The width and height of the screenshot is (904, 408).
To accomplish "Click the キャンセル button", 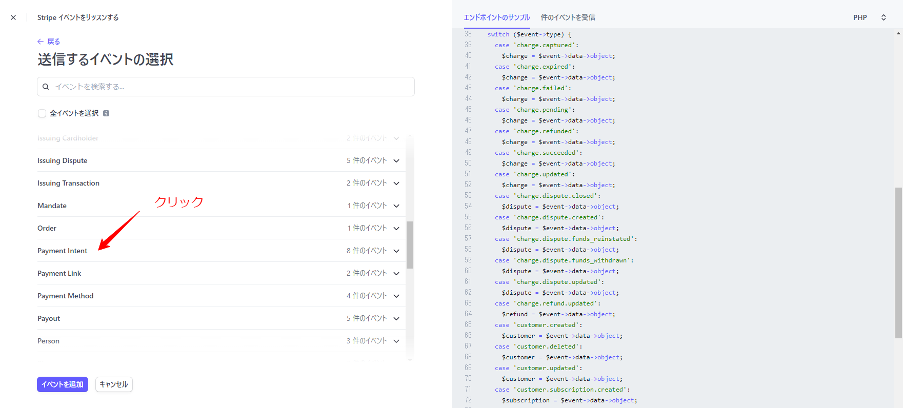I will click(113, 384).
